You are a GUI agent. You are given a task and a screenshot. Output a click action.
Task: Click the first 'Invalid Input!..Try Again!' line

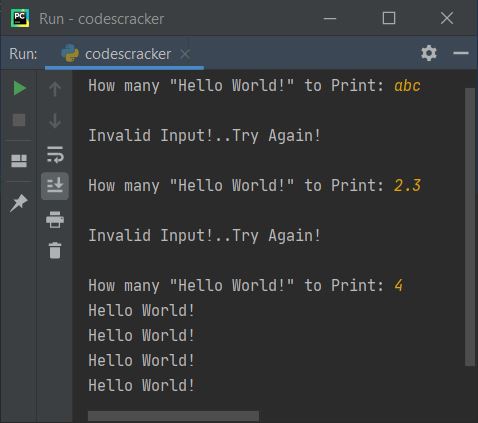pos(204,136)
